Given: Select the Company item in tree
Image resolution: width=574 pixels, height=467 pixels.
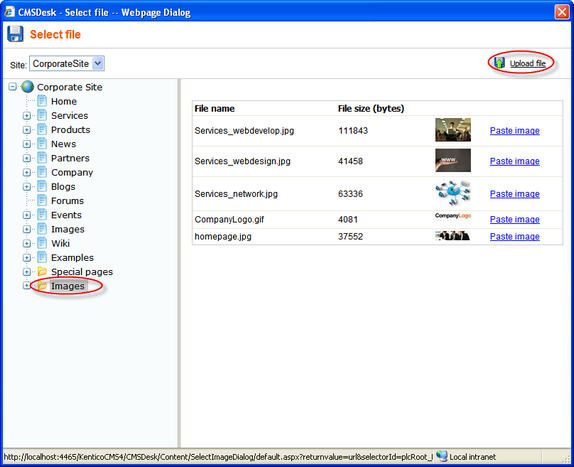Looking at the screenshot, I should [72, 172].
